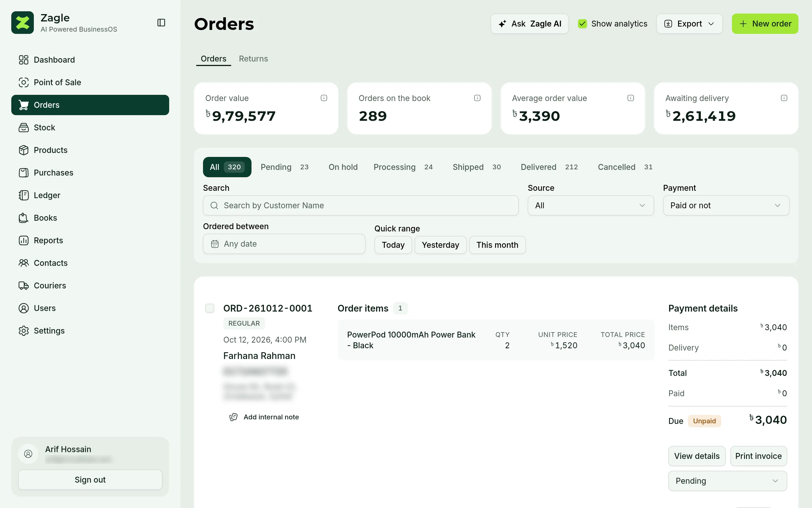Filter orders by Pending status
Image resolution: width=812 pixels, height=508 pixels.
point(285,167)
